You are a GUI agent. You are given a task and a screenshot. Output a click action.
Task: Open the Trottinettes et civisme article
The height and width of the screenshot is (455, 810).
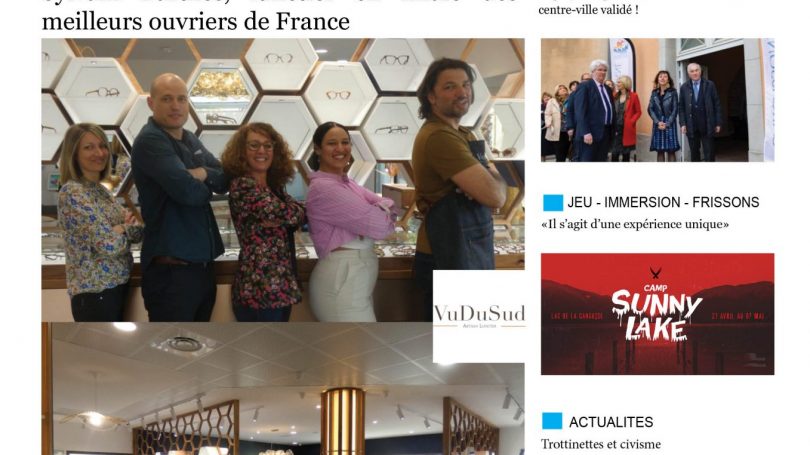[601, 444]
